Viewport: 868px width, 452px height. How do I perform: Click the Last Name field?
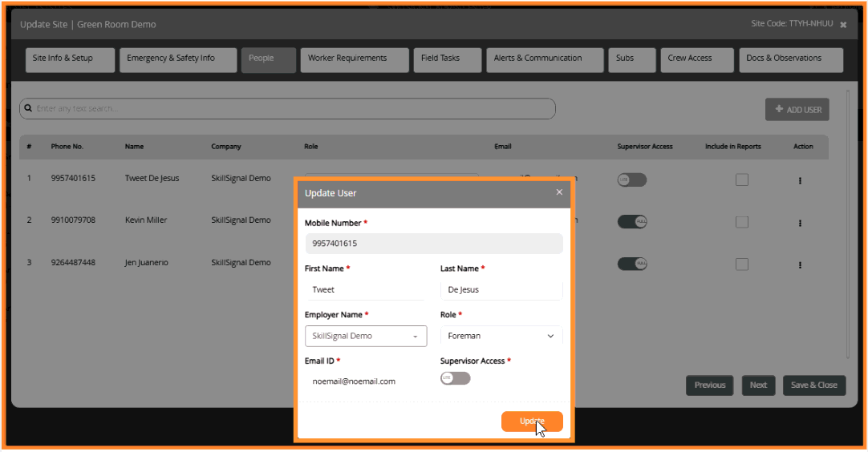click(x=501, y=289)
